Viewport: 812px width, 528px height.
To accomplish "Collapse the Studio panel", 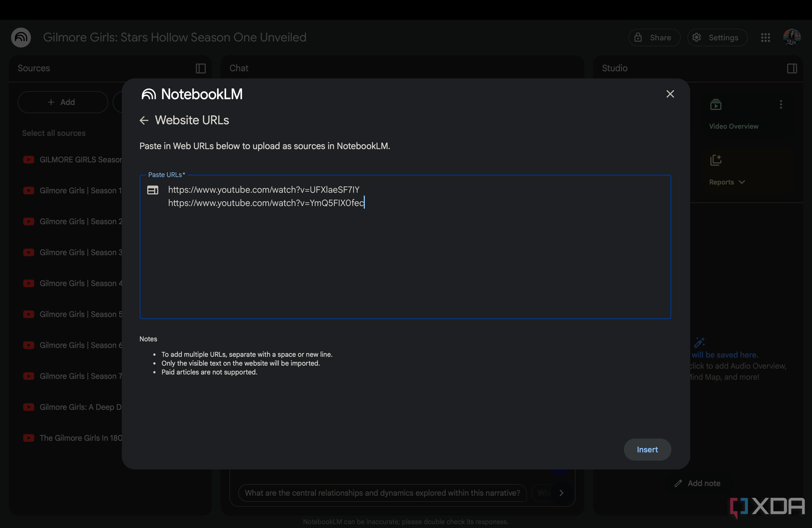I will coord(792,68).
